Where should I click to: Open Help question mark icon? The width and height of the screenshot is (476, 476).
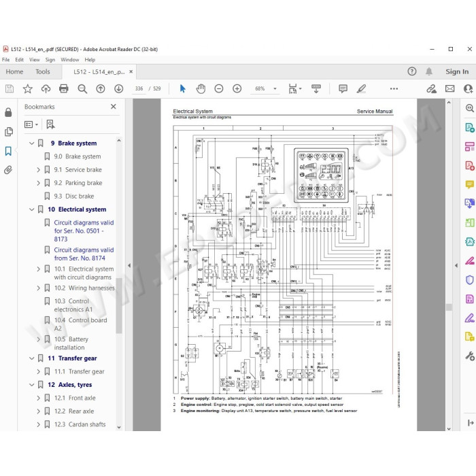coord(412,71)
